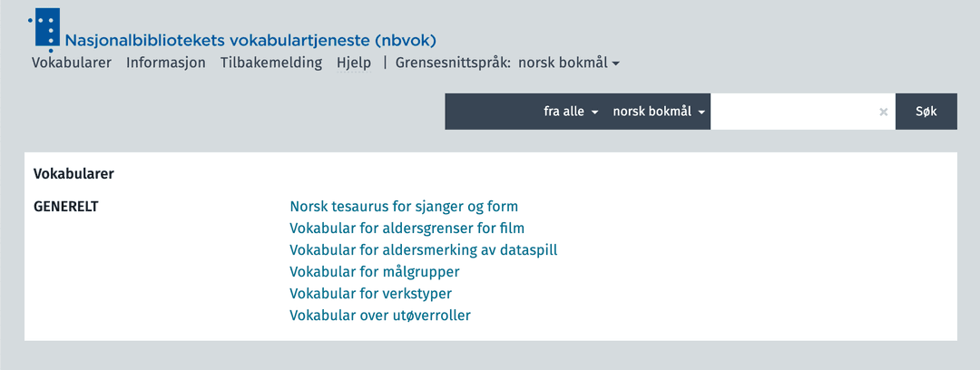Open the Tilbakemelding menu item
The width and height of the screenshot is (980, 370).
pyautogui.click(x=270, y=63)
